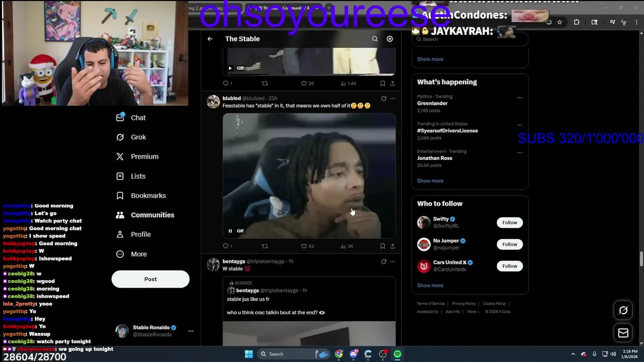This screenshot has height=362, width=644.
Task: Show more under Who to follow
Action: (430, 286)
